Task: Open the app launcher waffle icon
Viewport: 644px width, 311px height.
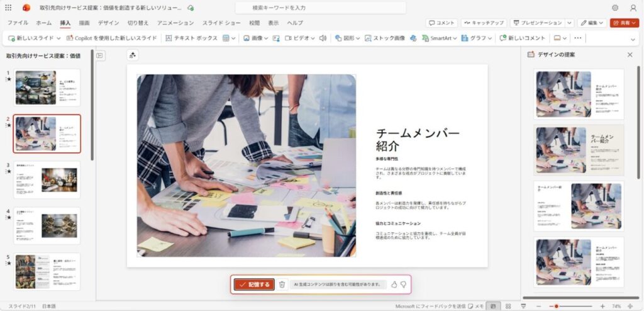Action: coord(8,8)
